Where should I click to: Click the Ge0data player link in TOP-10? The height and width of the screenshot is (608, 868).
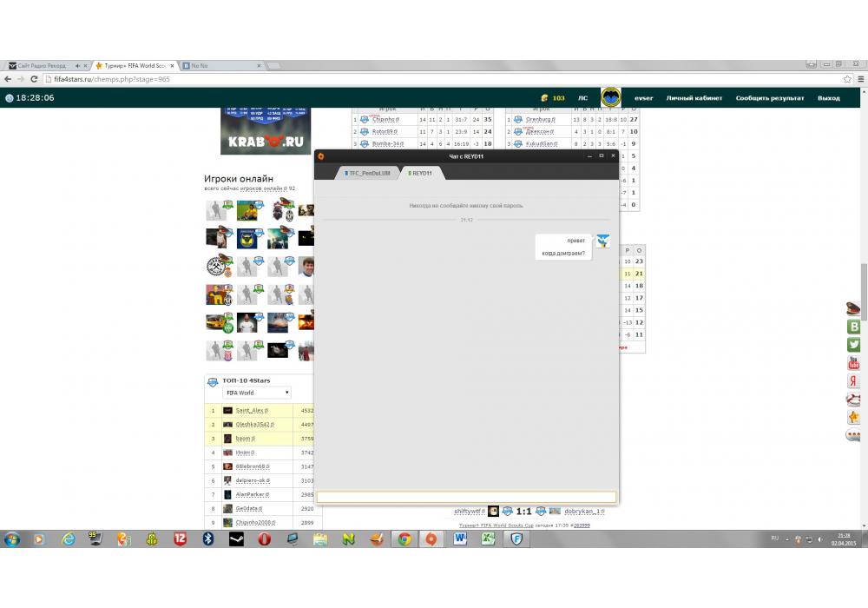point(248,508)
